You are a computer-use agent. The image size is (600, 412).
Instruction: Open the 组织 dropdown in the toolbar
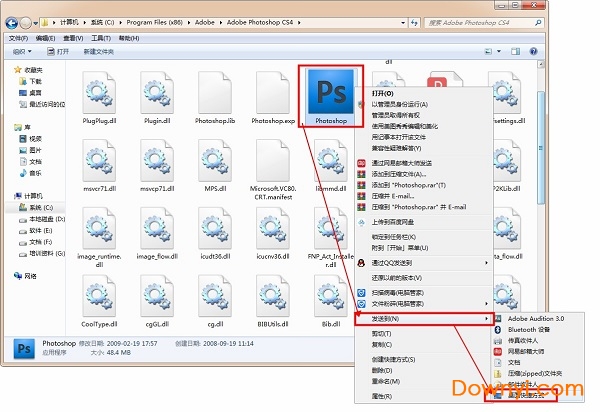coord(22,50)
